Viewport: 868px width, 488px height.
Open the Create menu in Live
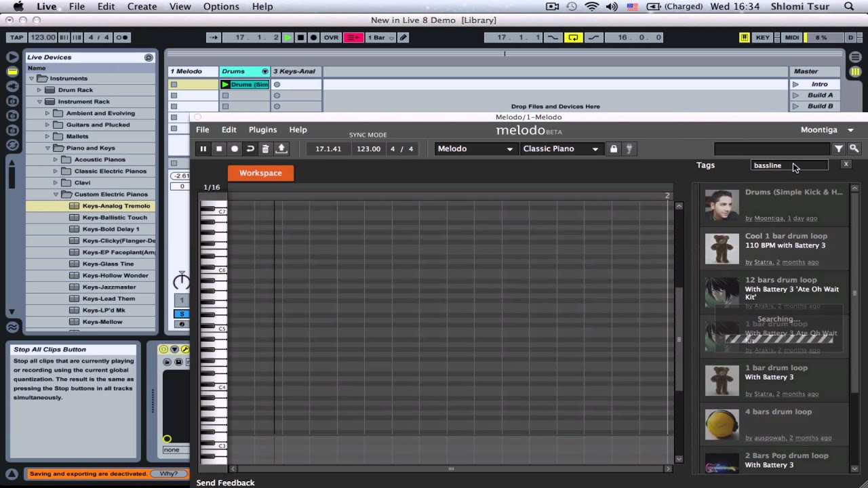pyautogui.click(x=142, y=7)
